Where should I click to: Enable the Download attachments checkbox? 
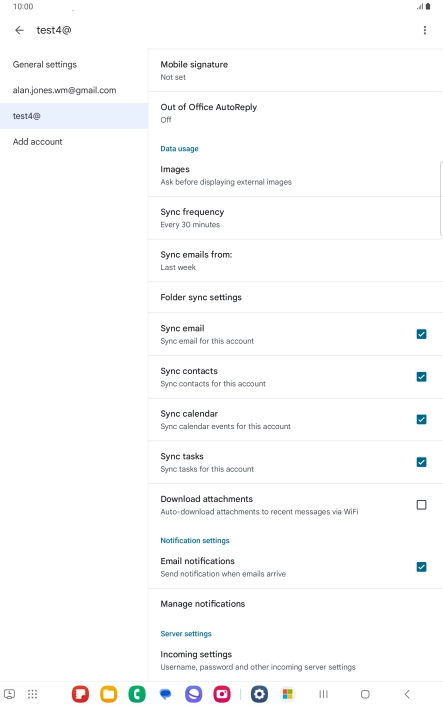(421, 505)
